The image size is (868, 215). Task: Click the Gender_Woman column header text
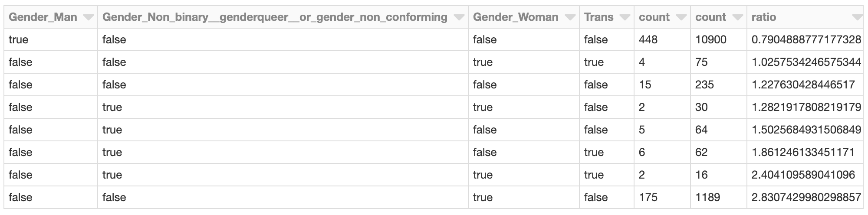[516, 17]
